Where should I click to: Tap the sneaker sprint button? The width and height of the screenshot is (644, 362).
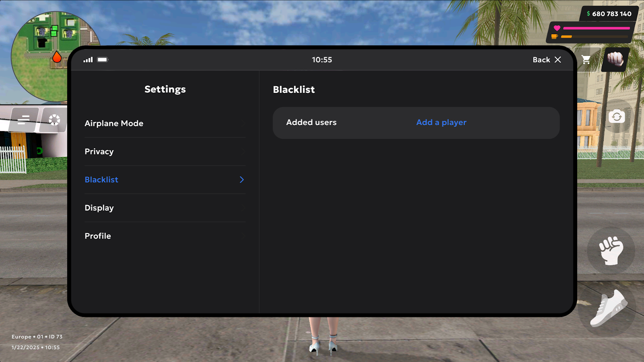(x=608, y=309)
